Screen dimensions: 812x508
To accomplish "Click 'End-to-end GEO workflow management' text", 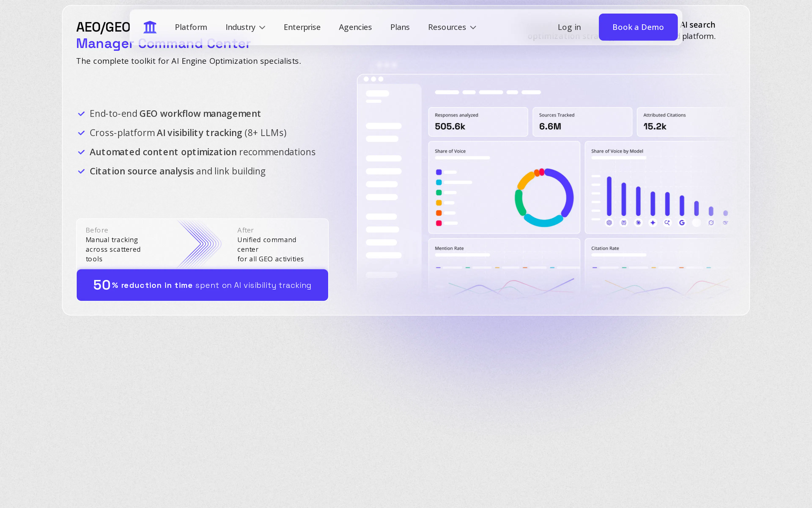I will [x=175, y=114].
